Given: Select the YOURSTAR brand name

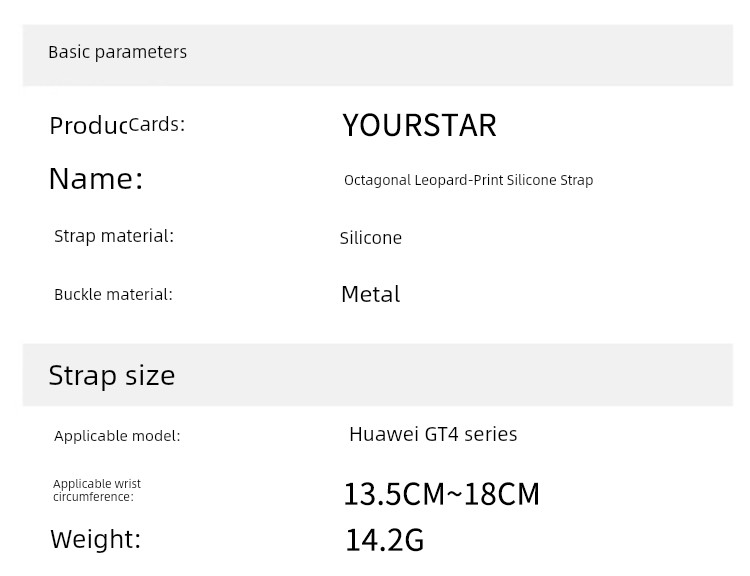Looking at the screenshot, I should click(419, 125).
